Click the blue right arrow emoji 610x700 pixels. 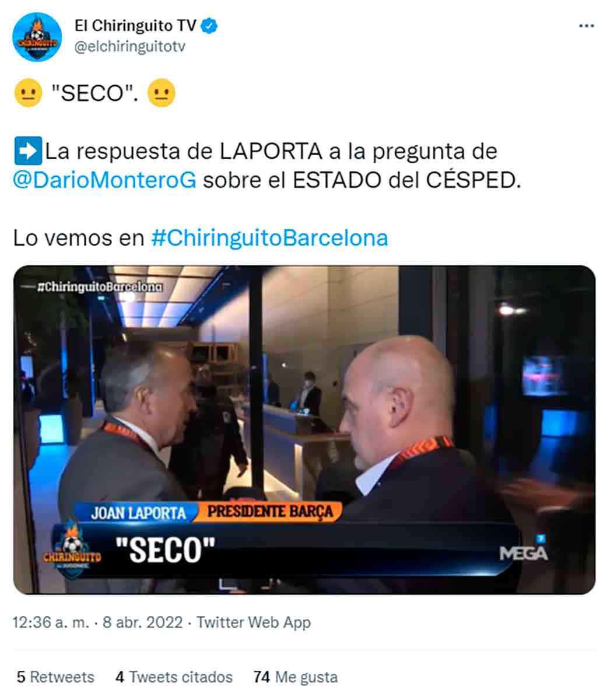coord(27,150)
